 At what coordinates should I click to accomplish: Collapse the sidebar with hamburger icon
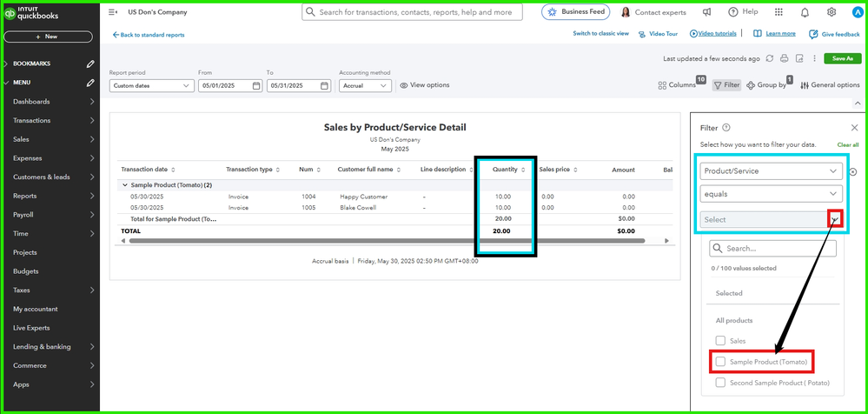click(x=113, y=12)
